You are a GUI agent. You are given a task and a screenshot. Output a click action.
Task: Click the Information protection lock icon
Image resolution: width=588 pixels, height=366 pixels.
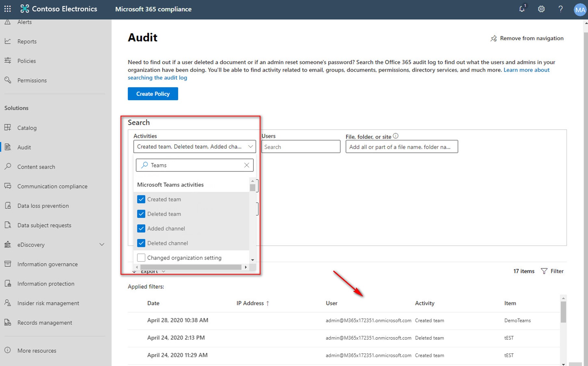tap(8, 283)
